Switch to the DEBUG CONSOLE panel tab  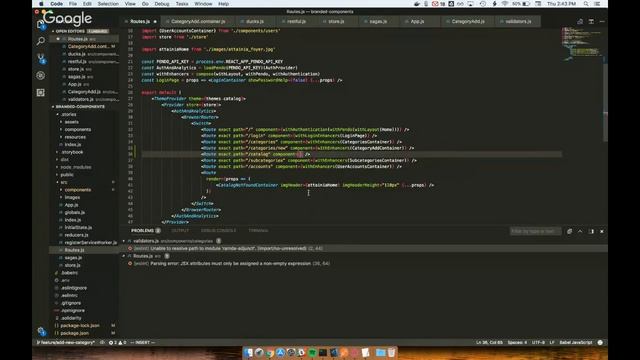(218, 231)
